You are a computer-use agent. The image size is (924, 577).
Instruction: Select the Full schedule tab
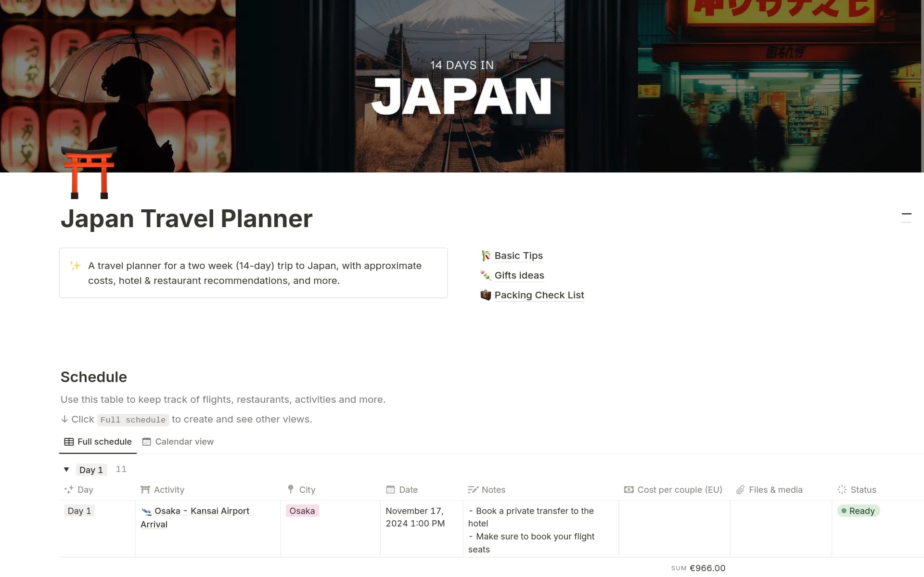click(x=104, y=442)
